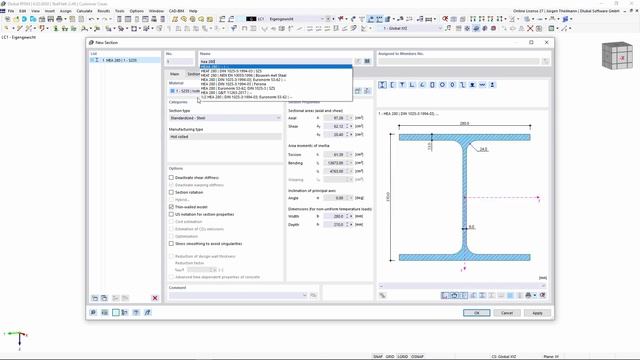Enable US notation for section properties
Screen dimensions: 640x360
click(171, 214)
